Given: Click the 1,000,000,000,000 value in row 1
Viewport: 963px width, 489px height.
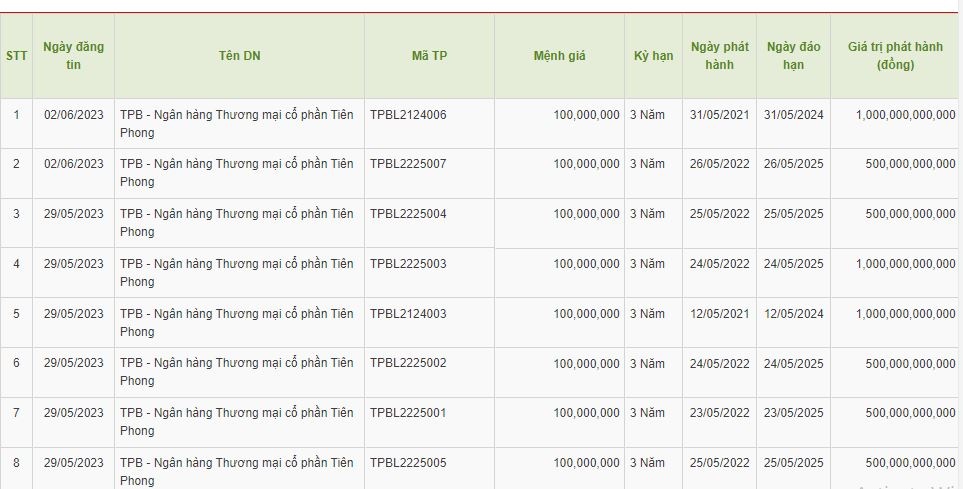Looking at the screenshot, I should click(906, 115).
